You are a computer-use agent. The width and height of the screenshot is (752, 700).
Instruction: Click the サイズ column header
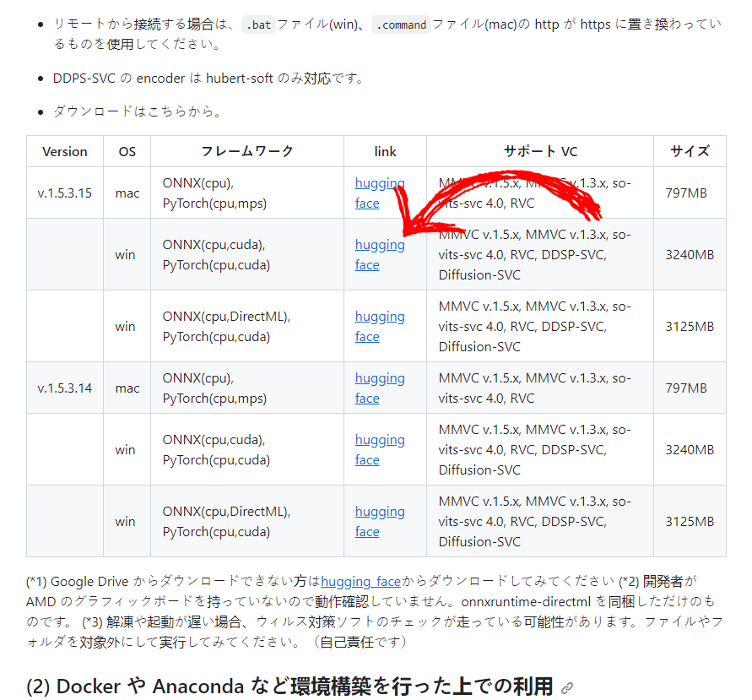690,152
